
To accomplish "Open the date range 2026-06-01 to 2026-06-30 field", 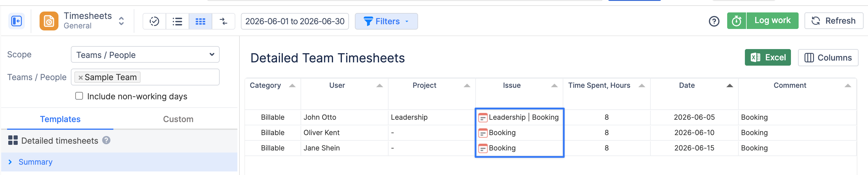I will coord(295,21).
